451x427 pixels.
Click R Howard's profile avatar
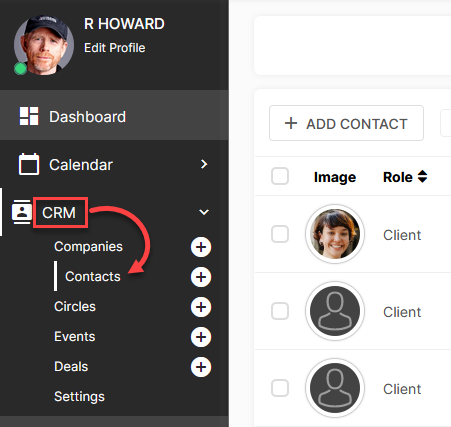[x=44, y=45]
